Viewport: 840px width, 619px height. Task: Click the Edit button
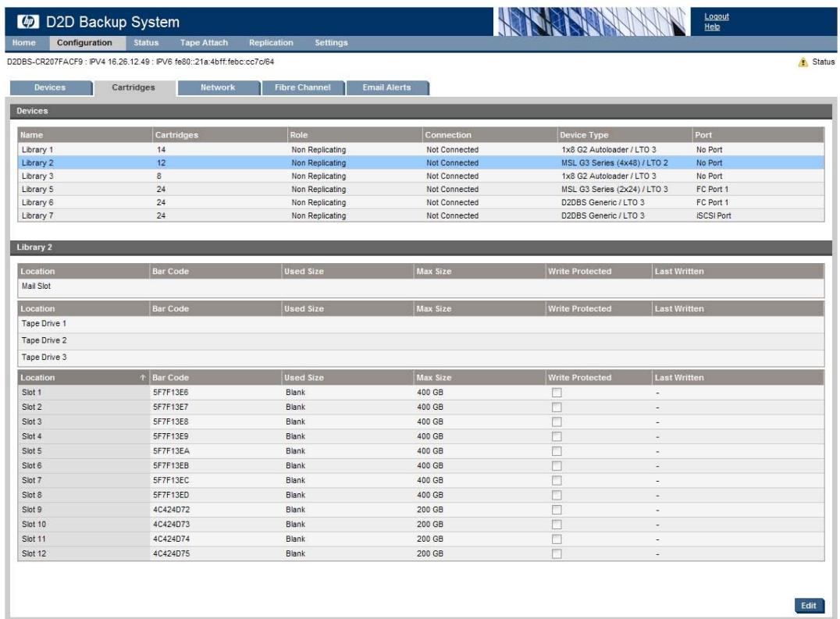809,606
